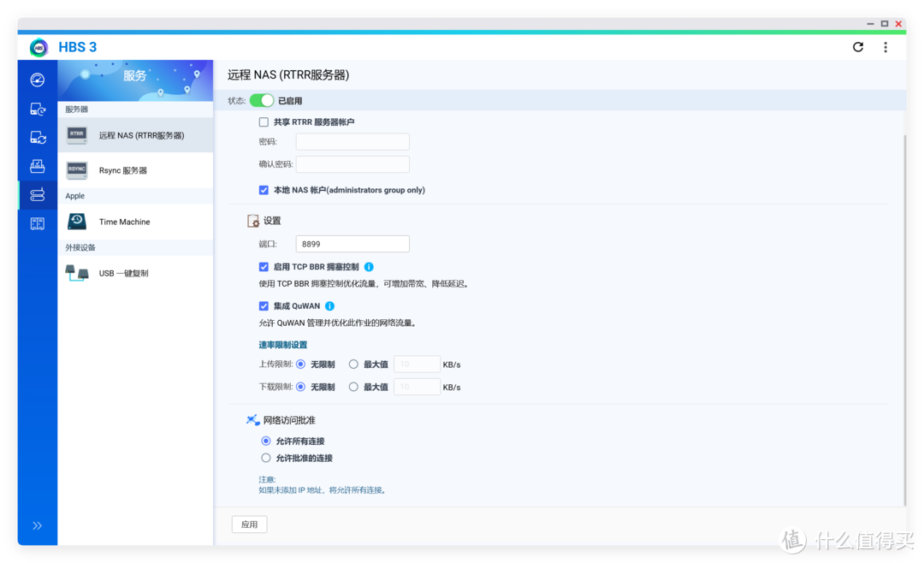Open Time Machine service entry
This screenshot has width=924, height=563.
pos(124,222)
